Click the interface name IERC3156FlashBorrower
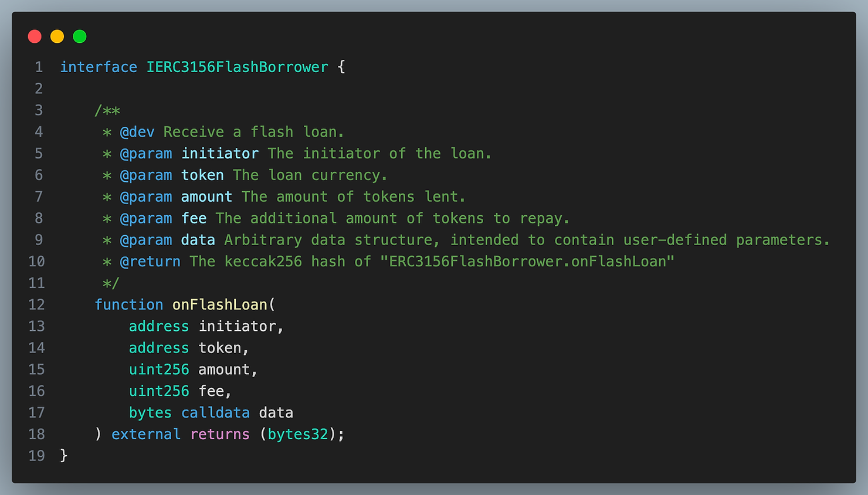 (237, 67)
